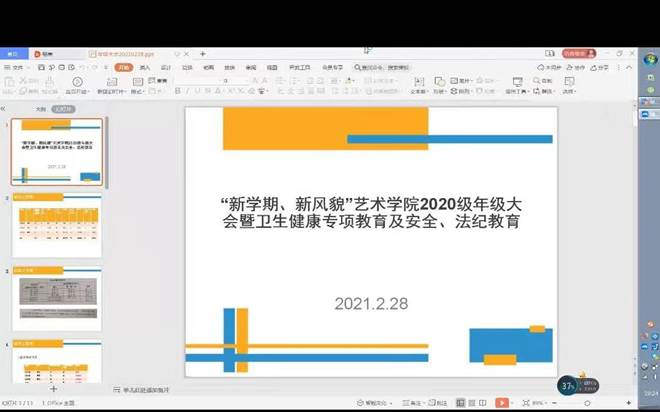Open the File (文件) menu dropdown

pos(17,67)
